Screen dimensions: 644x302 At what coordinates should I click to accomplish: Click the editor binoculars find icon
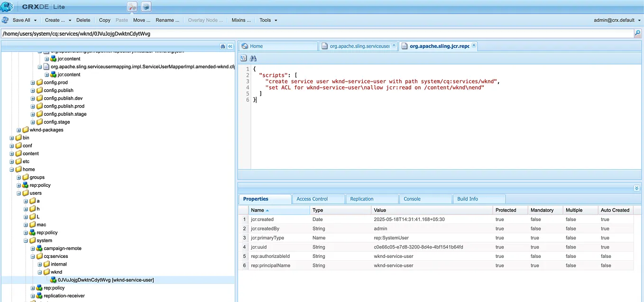pyautogui.click(x=253, y=58)
